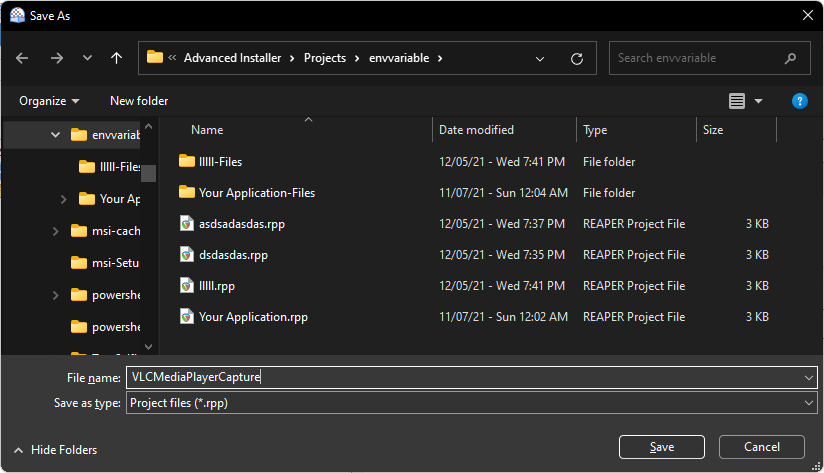Screen dimensions: 824x473
Task: Click the dsdasdas.rpp file icon
Action: click(x=187, y=255)
